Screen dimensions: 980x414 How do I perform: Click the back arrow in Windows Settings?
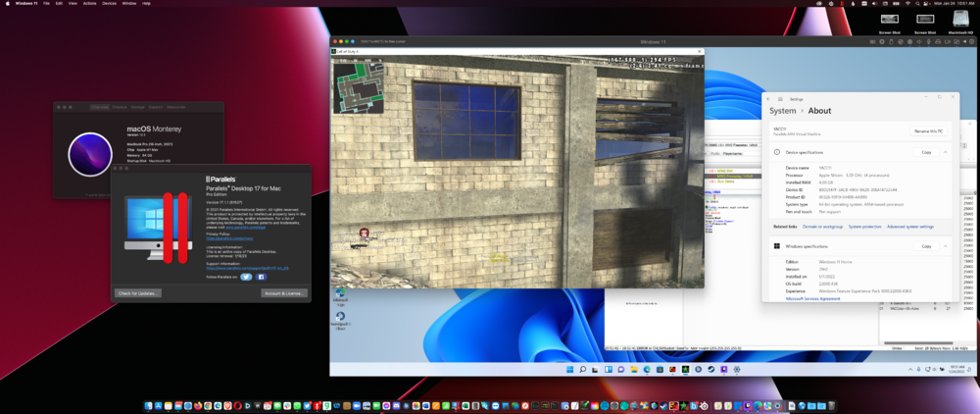769,99
